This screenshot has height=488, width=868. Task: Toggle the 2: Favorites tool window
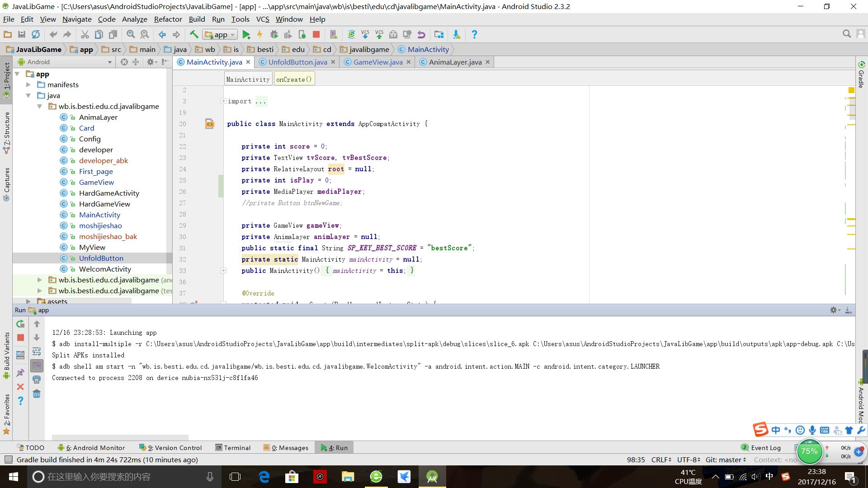pyautogui.click(x=6, y=414)
